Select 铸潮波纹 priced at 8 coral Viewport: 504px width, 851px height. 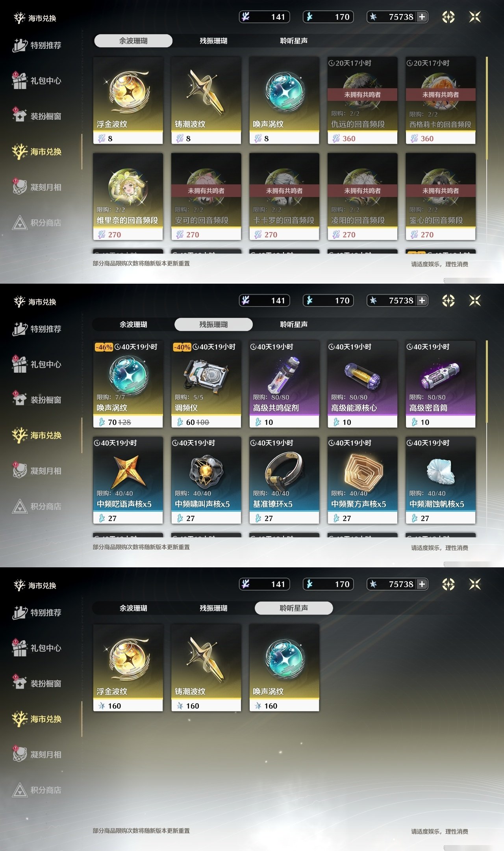coord(206,100)
